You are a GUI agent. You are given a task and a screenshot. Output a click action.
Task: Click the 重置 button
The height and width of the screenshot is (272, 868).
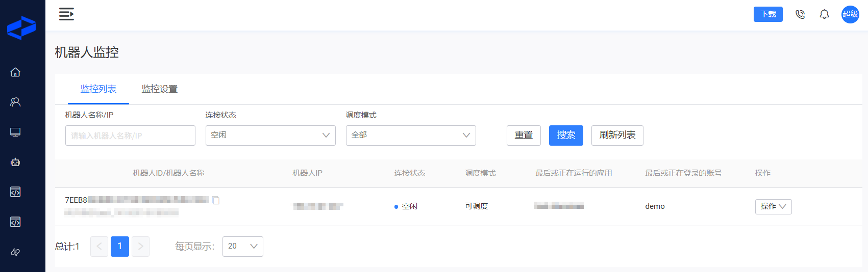[524, 135]
